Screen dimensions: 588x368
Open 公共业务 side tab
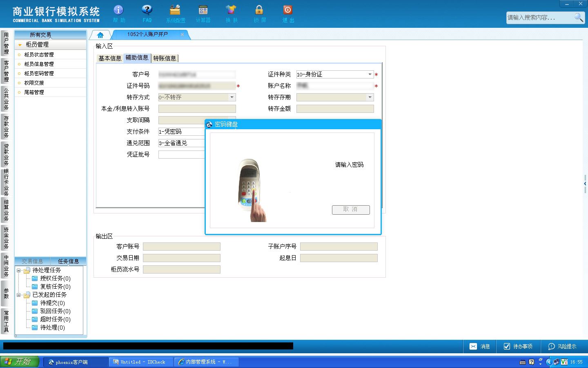pos(6,99)
